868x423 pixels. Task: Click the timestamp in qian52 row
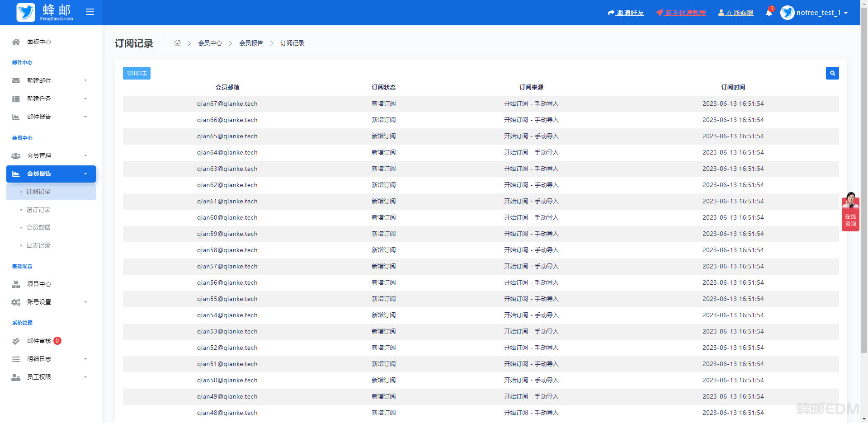pyautogui.click(x=733, y=348)
